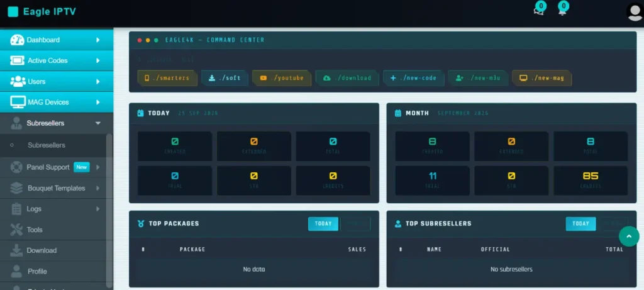Click the monthly TOTAL value 8

pyautogui.click(x=591, y=142)
